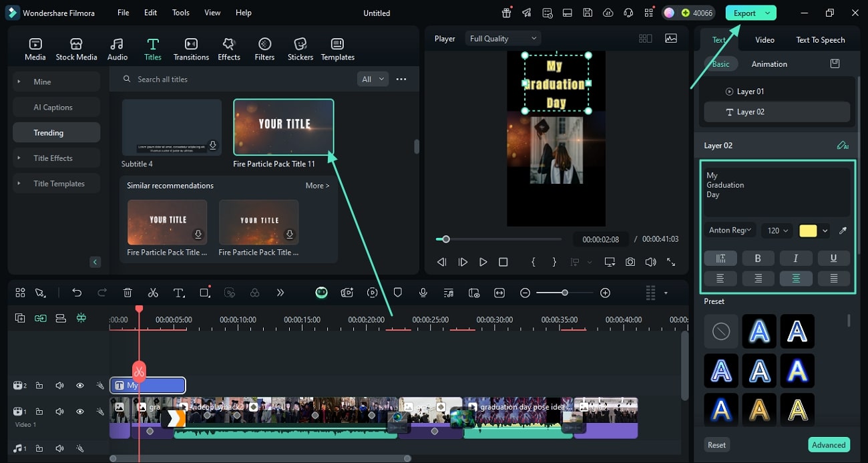Pick text color with the eyedropper

[843, 230]
